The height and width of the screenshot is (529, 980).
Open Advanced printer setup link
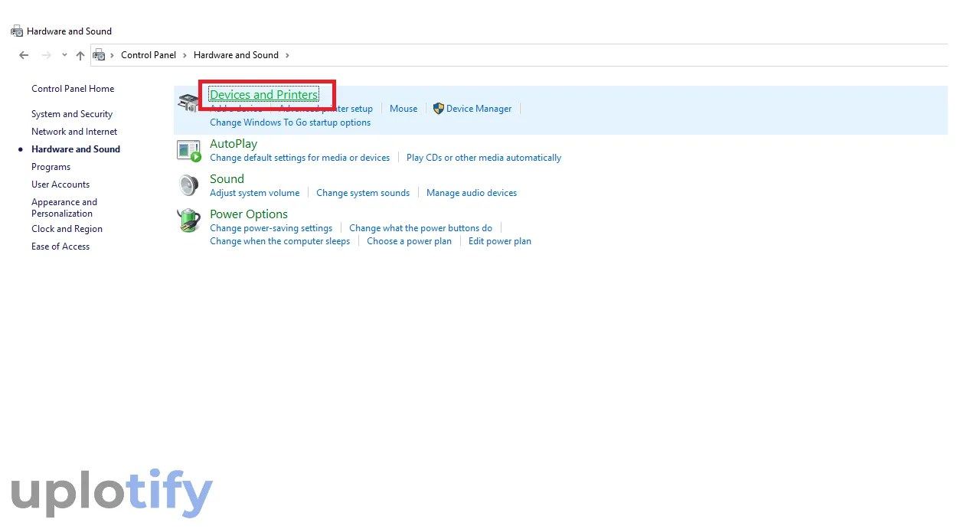click(325, 109)
